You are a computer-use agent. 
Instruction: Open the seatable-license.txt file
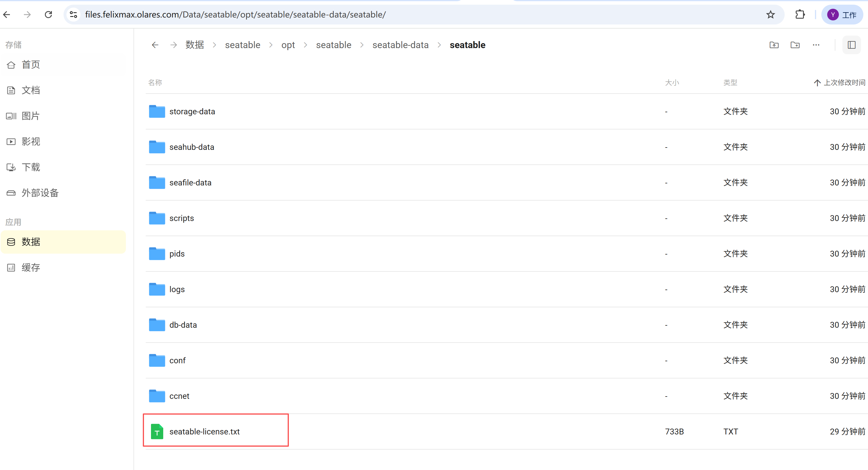(x=204, y=431)
